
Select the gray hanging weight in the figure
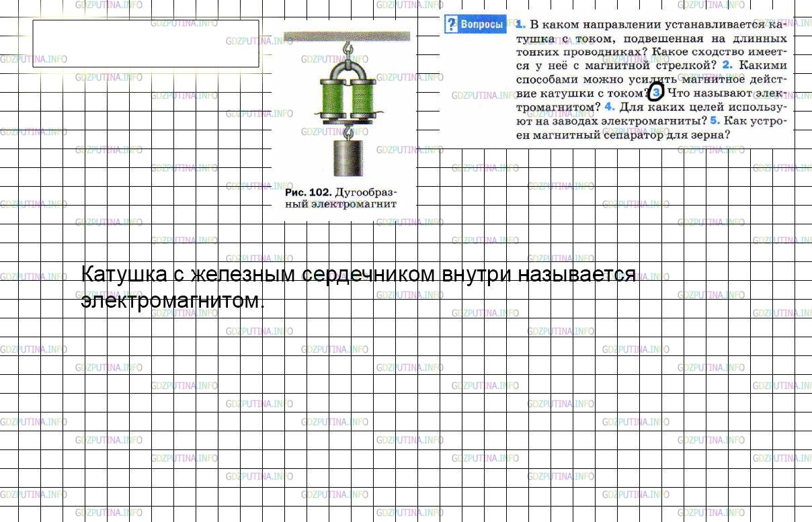[x=348, y=157]
